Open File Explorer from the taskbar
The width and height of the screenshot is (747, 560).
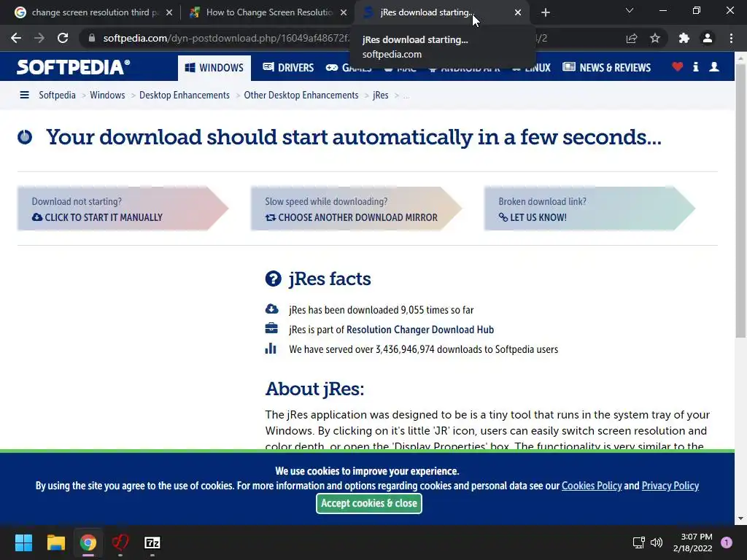(x=55, y=542)
